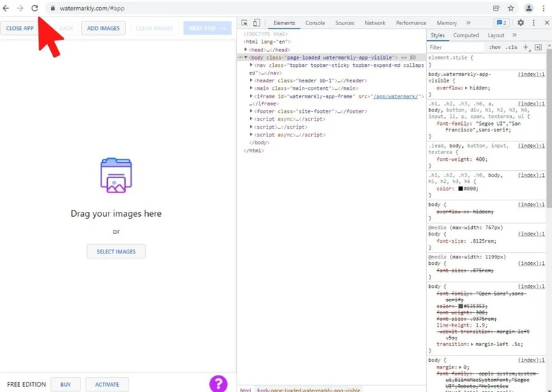This screenshot has height=392, width=552.
Task: Switch to the Elements tab
Action: tap(284, 23)
